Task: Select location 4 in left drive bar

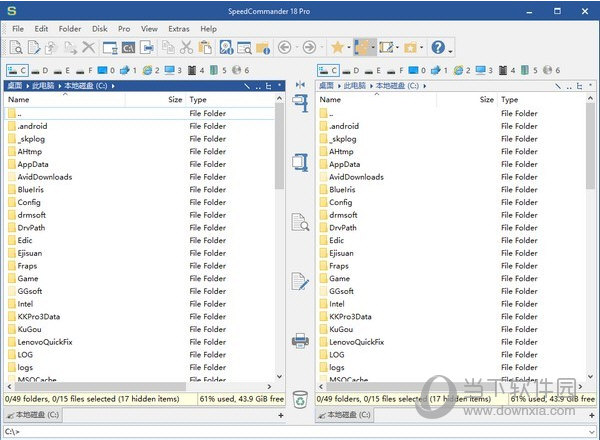Action: (x=196, y=70)
